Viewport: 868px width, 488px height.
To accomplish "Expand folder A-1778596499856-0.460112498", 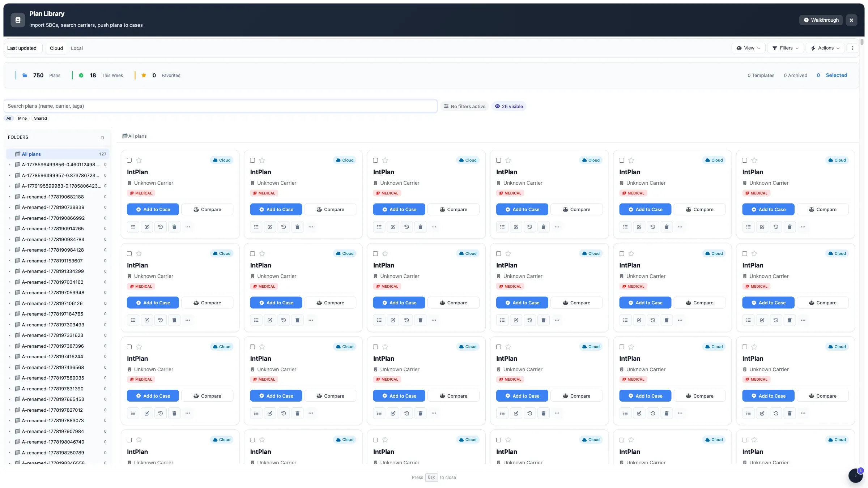I will pyautogui.click(x=9, y=164).
